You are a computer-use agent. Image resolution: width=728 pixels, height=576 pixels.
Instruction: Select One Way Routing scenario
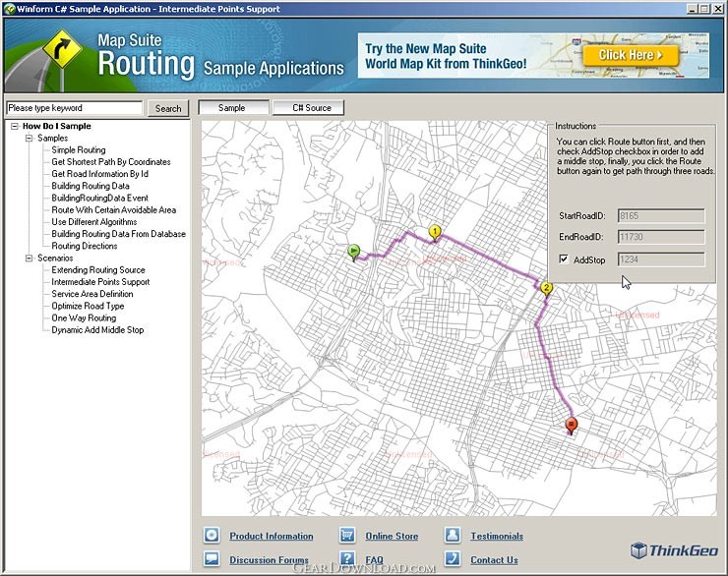coord(84,318)
